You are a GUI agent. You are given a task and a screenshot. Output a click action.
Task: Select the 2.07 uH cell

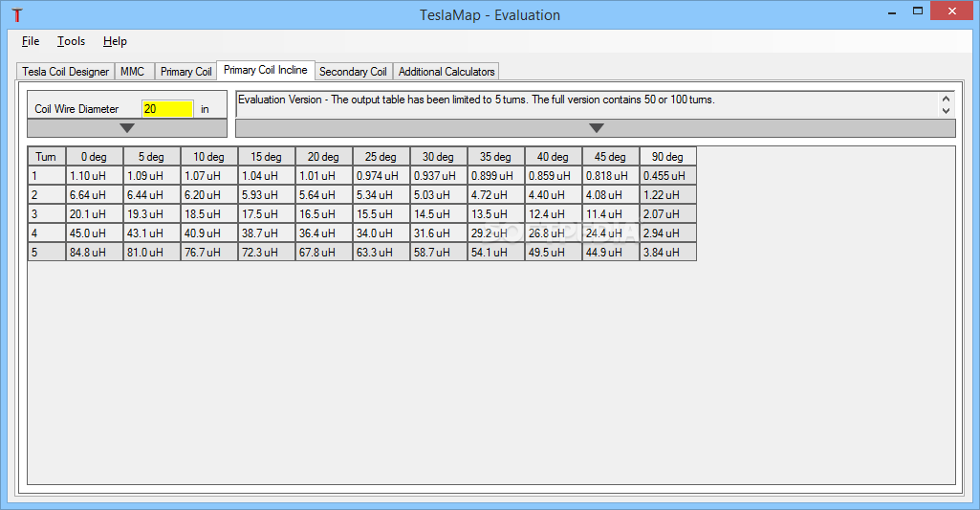668,214
